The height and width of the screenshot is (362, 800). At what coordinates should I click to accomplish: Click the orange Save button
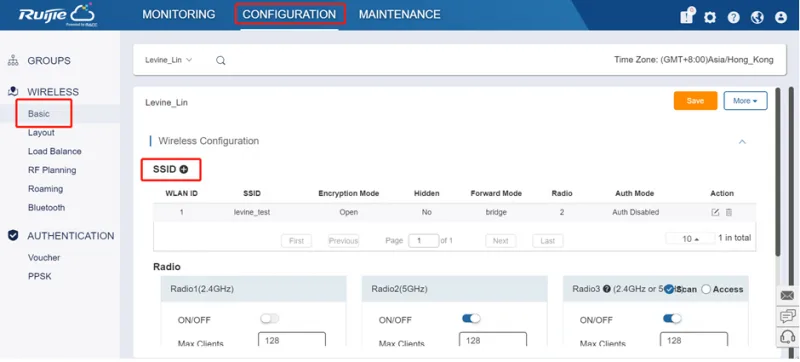pos(695,101)
